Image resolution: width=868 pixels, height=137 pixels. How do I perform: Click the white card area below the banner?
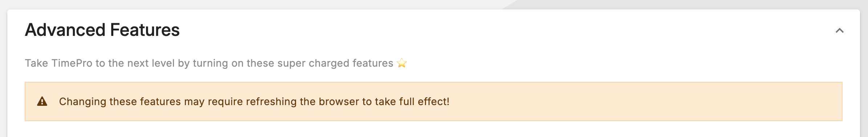434,129
